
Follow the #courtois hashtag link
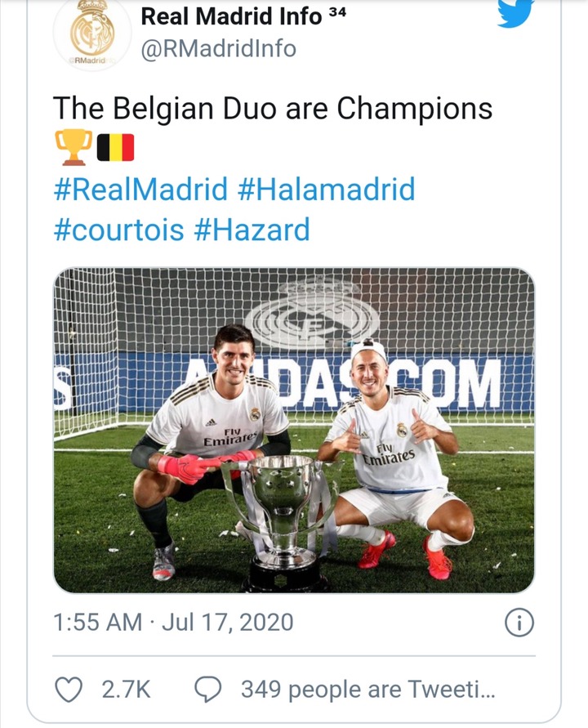(x=118, y=230)
